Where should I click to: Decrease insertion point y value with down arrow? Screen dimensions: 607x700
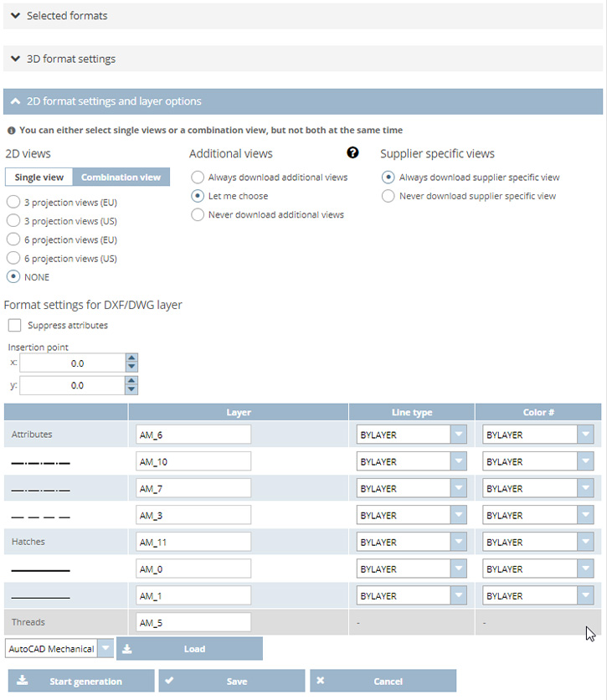[x=131, y=389]
